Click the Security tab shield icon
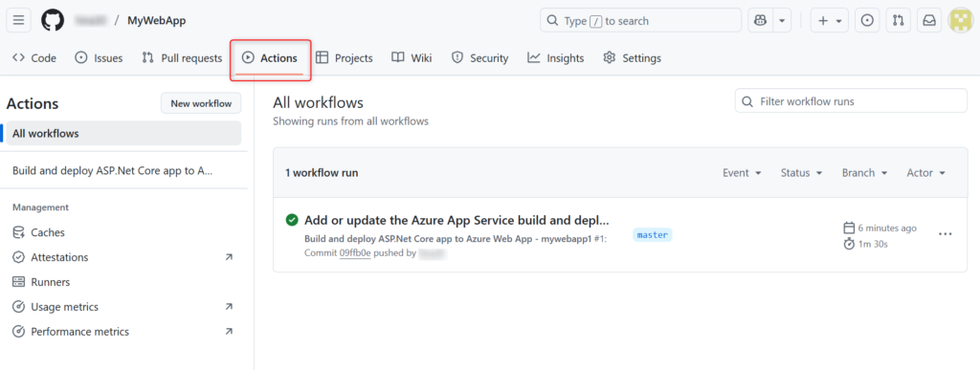The width and height of the screenshot is (980, 370). [x=457, y=58]
